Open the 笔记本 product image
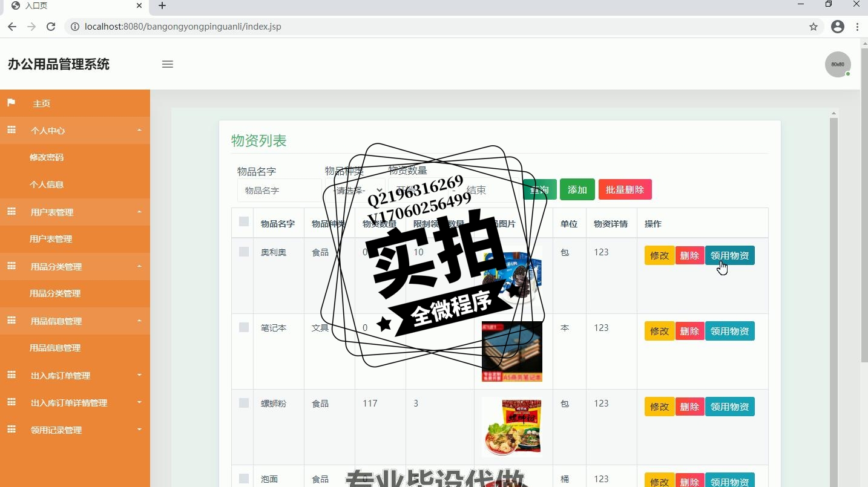The height and width of the screenshot is (487, 868). (511, 351)
